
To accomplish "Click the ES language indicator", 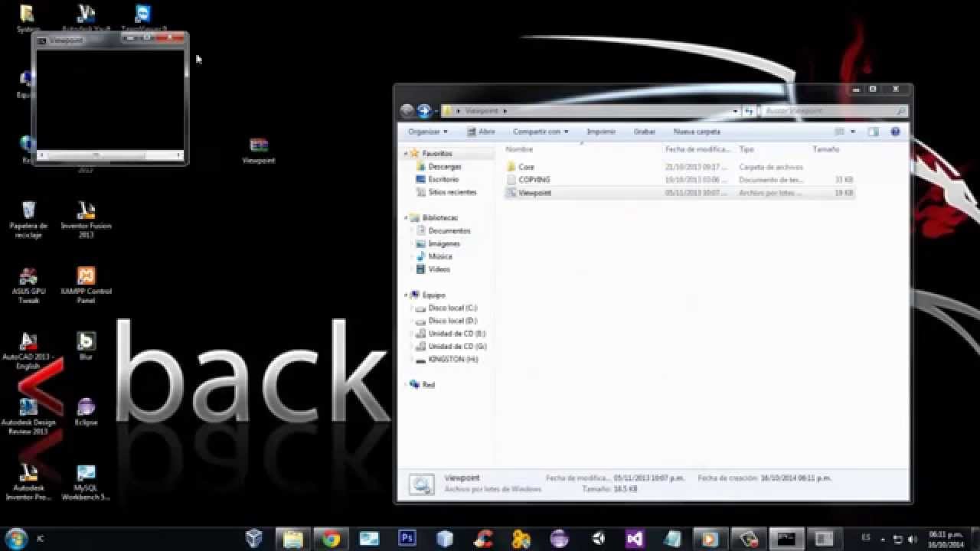I will click(866, 538).
